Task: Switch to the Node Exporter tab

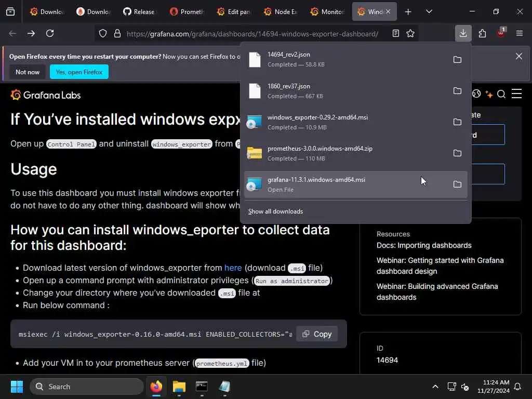Action: coord(281,12)
